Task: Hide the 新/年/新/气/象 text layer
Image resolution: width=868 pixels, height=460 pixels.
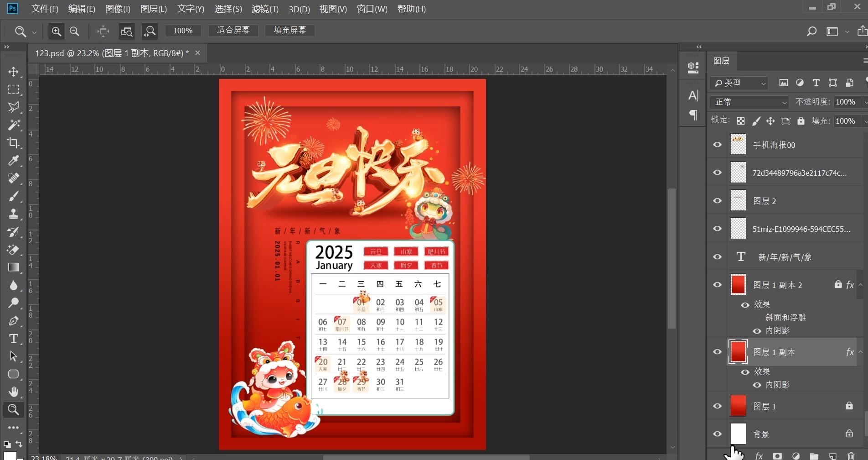Action: [x=717, y=257]
